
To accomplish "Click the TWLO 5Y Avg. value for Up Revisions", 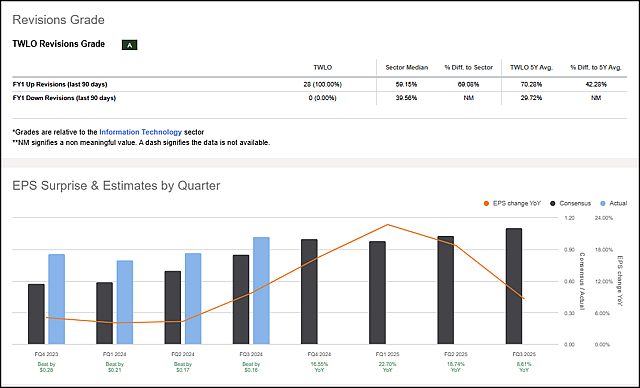I will (x=531, y=84).
